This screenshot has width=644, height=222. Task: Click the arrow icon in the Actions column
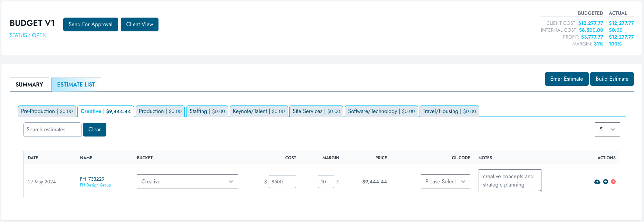(x=605, y=182)
